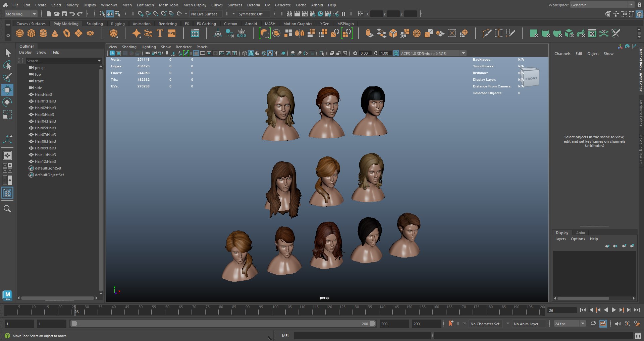The image size is (644, 341).
Task: Click the Undo arrow icon
Action: tap(72, 14)
